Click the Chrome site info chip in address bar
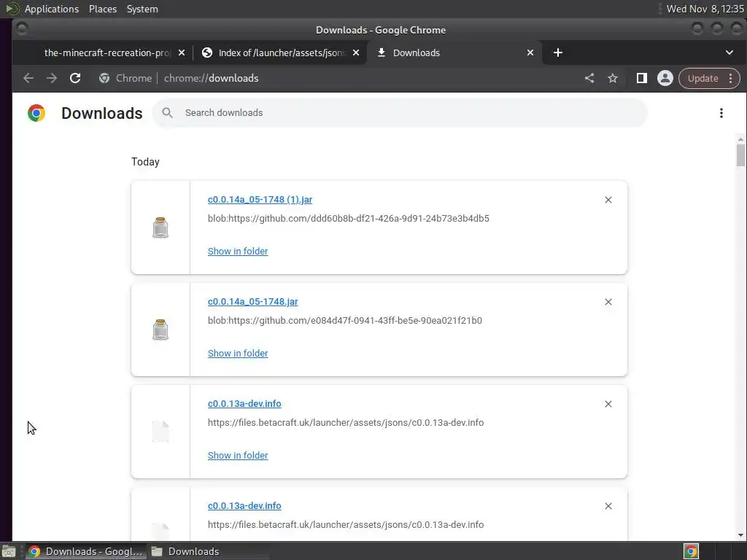Screen dimensions: 747x560 [125, 78]
